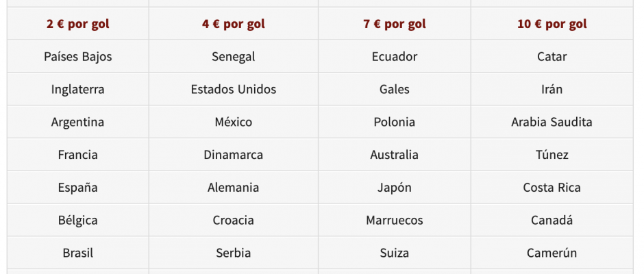Viewport: 644px width, 274px height.
Task: Select the Costa Rica cell
Action: coord(552,187)
